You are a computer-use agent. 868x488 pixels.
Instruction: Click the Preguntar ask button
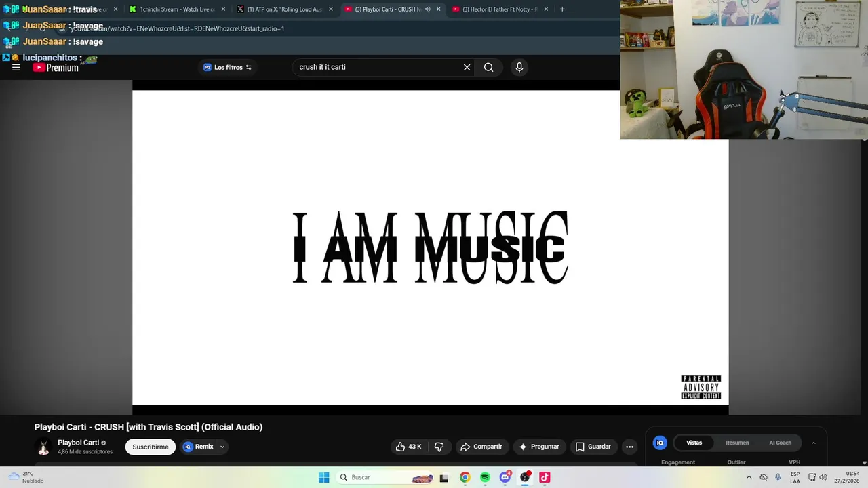[x=539, y=447]
